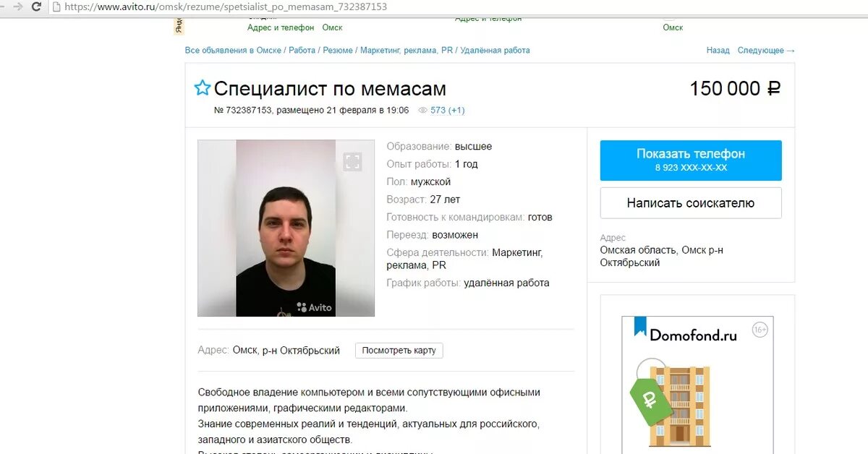Show phone number of the applicant
The width and height of the screenshot is (868, 454).
point(691,160)
